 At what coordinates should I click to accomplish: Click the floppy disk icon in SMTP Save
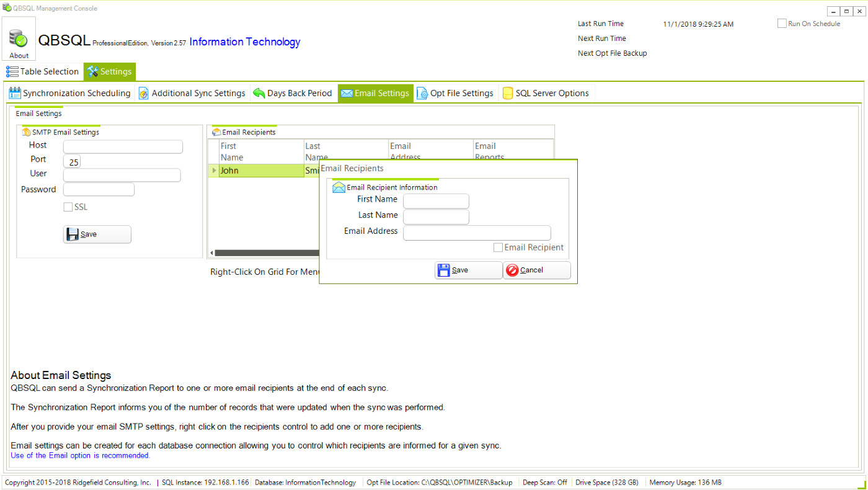(x=73, y=234)
